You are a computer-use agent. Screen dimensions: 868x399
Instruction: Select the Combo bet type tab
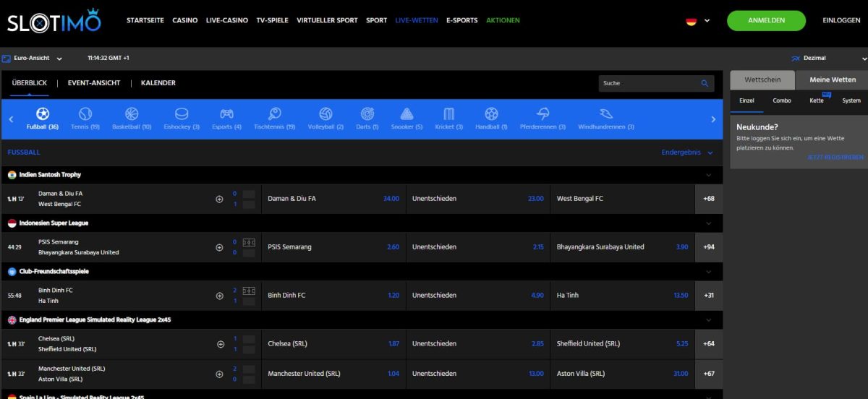click(782, 100)
